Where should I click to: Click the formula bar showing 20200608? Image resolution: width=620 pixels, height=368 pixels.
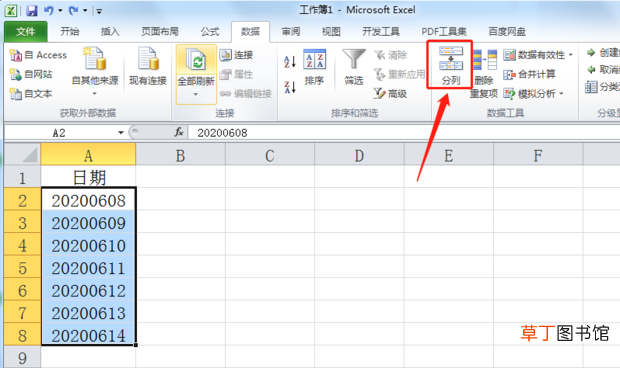(403, 133)
